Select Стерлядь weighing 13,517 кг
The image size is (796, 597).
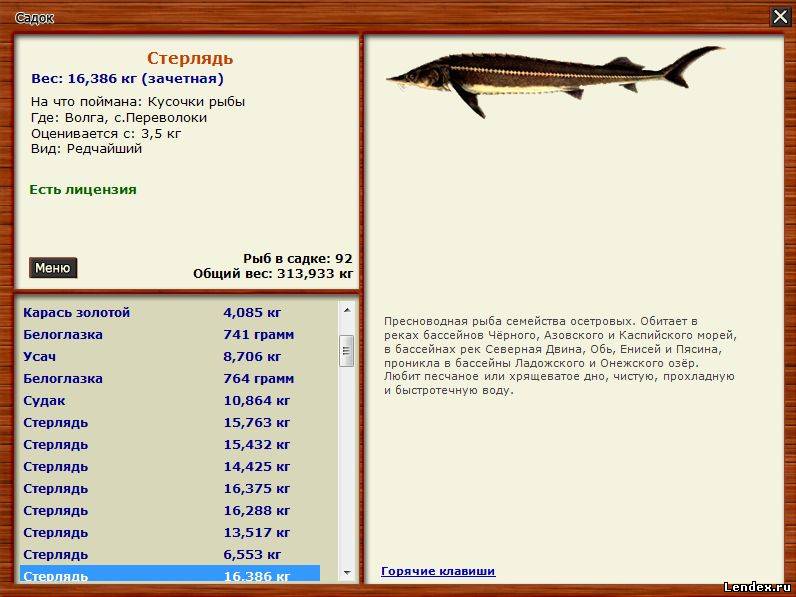coord(170,533)
